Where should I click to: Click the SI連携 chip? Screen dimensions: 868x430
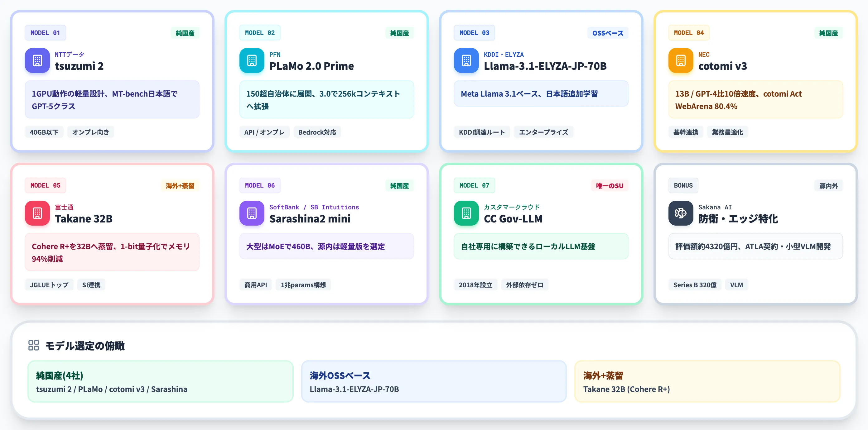[x=91, y=284]
